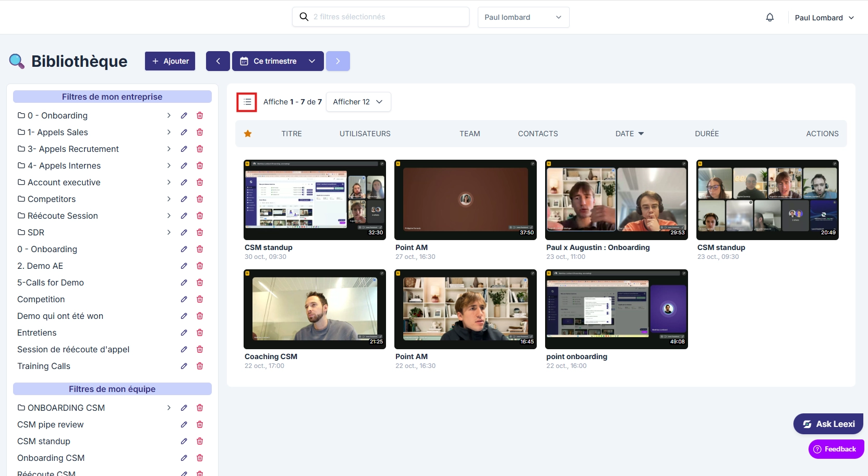The height and width of the screenshot is (476, 868).
Task: Focus the filters search field
Action: 381,17
